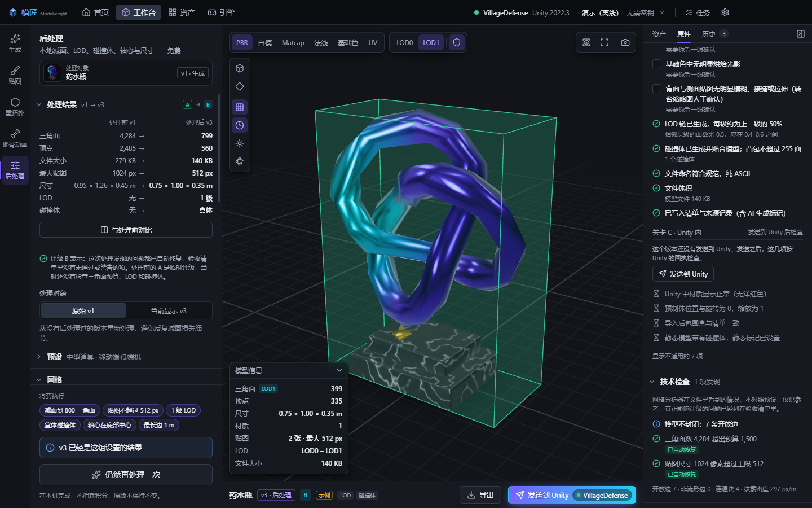Collapse the 网格 section
Screen dimensions: 812x508
coord(39,380)
